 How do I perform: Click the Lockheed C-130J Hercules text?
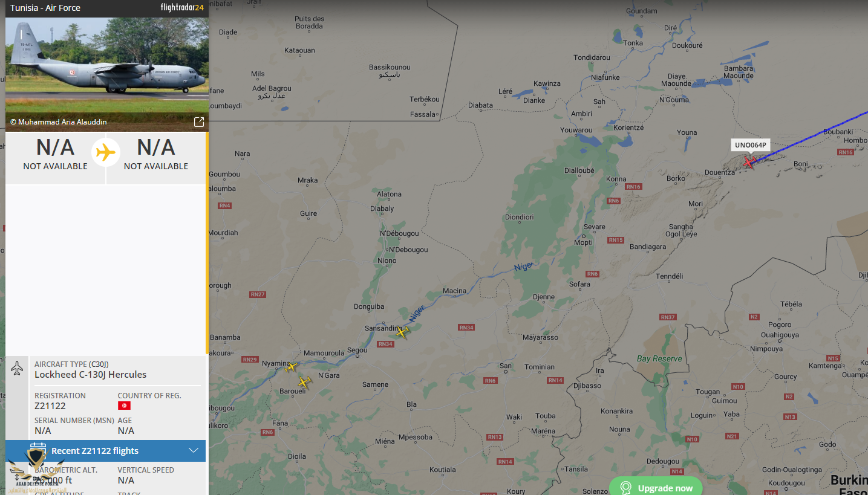point(91,375)
